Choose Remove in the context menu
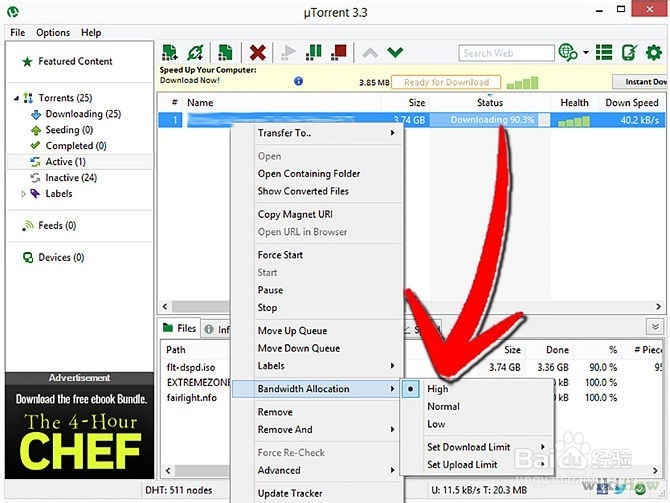This screenshot has width=670, height=503. tap(275, 412)
